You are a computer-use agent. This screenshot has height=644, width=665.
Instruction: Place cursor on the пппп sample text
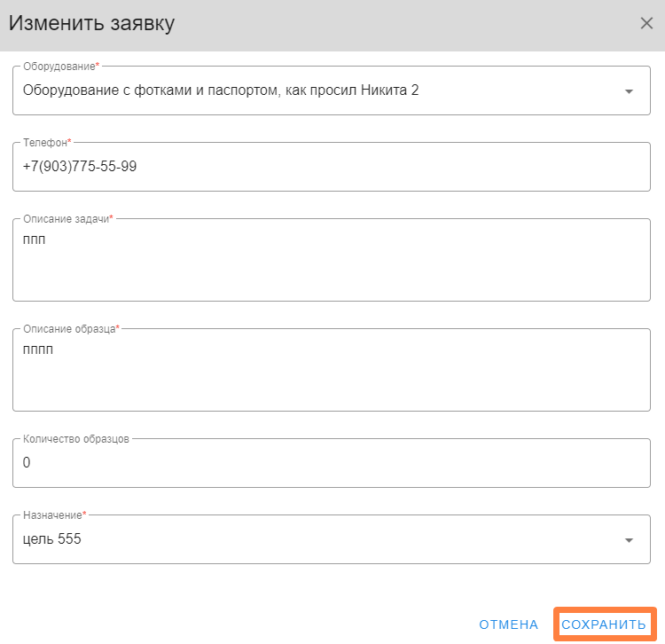pyautogui.click(x=38, y=349)
